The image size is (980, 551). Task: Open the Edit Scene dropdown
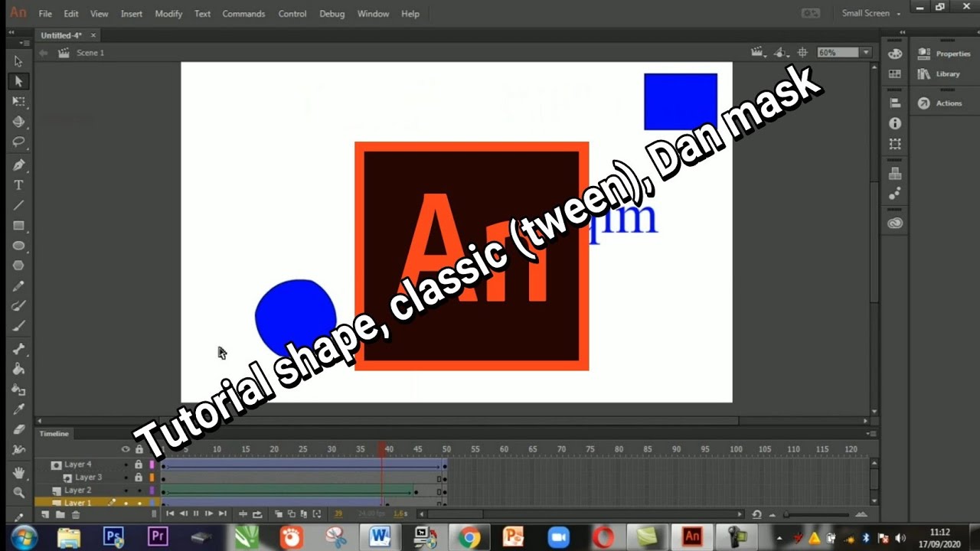coord(758,53)
